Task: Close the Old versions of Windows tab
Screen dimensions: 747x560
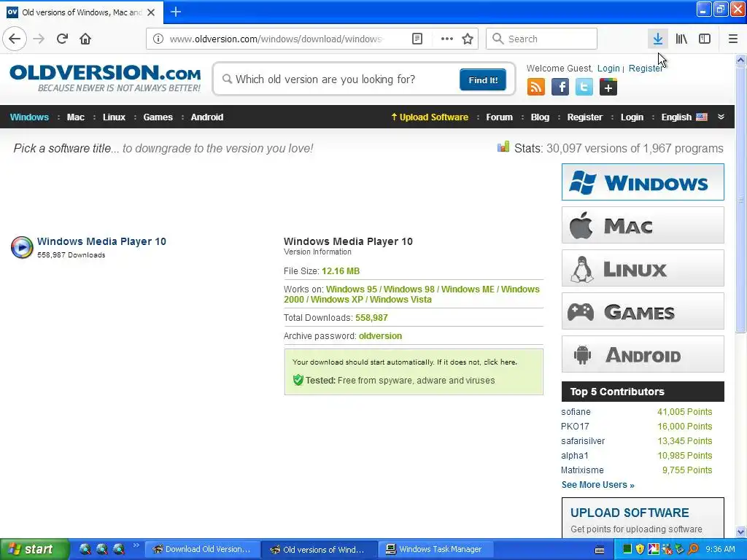Action: coord(151,12)
